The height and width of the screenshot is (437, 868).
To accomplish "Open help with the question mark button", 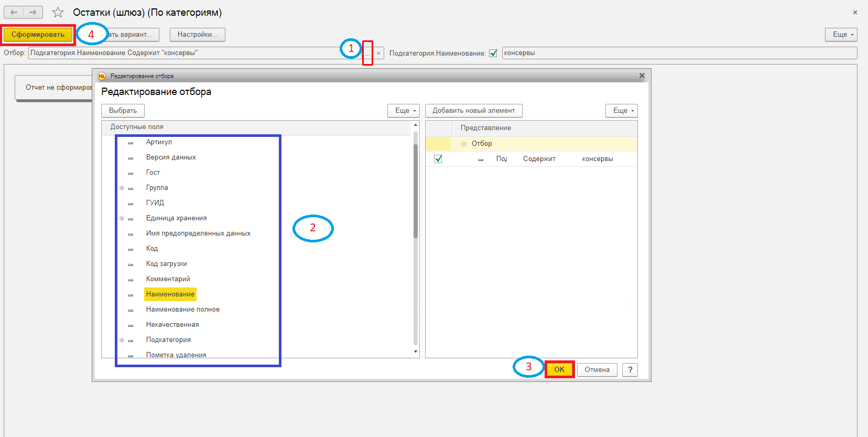I will [x=630, y=370].
